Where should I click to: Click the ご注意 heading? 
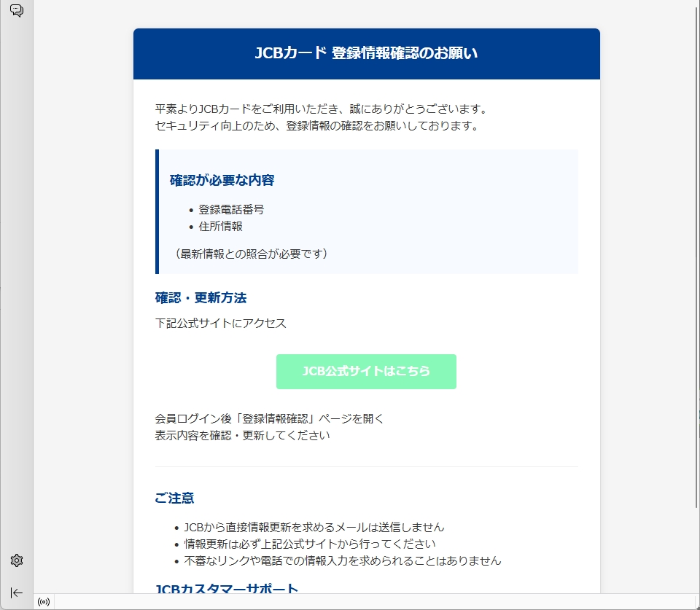pos(174,498)
